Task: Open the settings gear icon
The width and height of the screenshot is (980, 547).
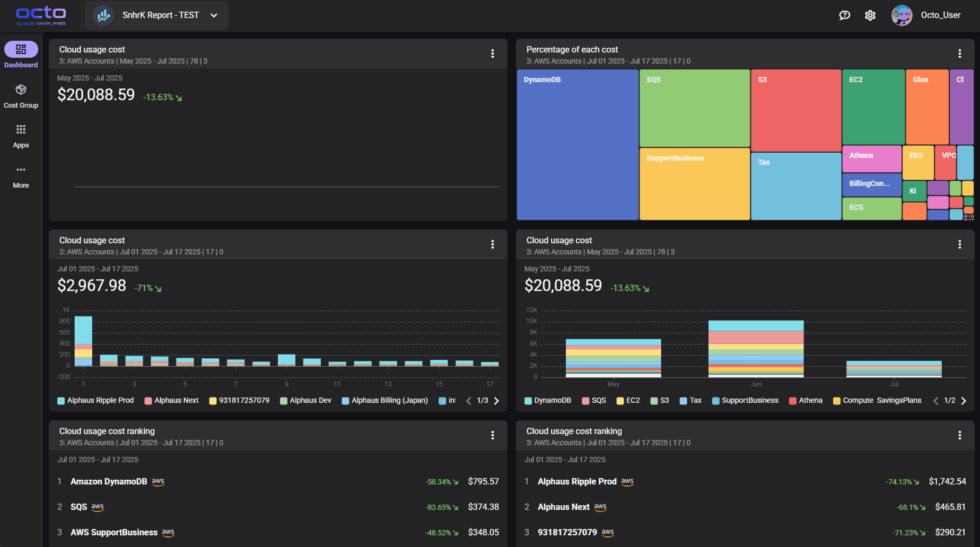Action: (x=870, y=15)
